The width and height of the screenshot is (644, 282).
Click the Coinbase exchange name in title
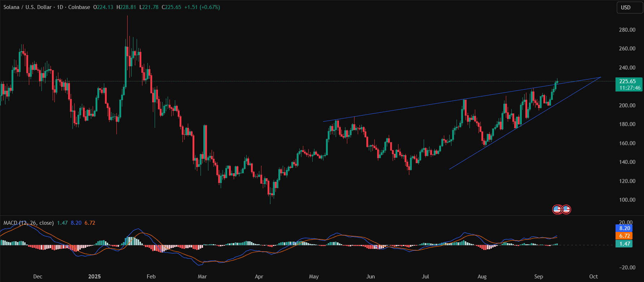pyautogui.click(x=79, y=7)
